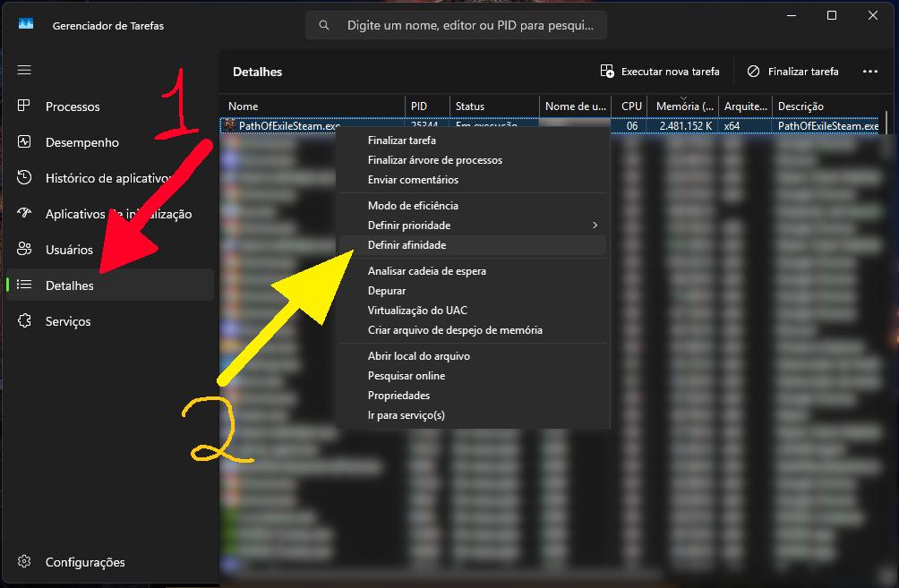The height and width of the screenshot is (588, 899).
Task: Click the Aplicativos de inicialização gauge icon
Action: pyautogui.click(x=24, y=213)
